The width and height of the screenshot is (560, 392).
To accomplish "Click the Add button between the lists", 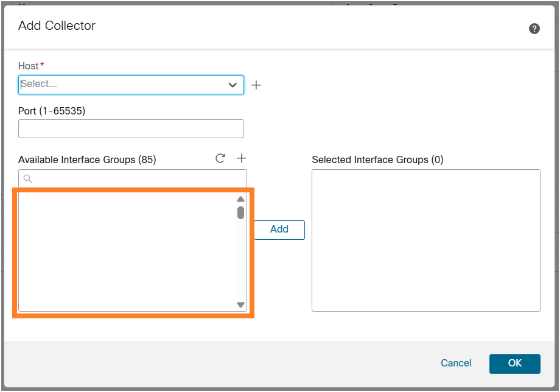I will (x=279, y=229).
